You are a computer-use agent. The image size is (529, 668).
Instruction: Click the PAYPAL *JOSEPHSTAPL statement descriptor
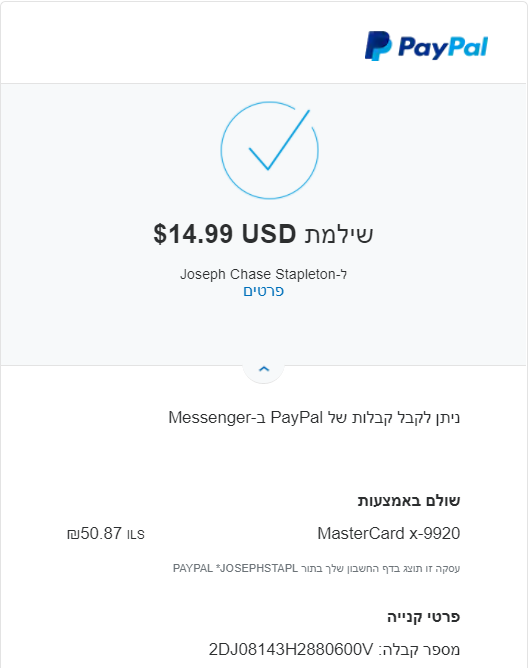click(235, 568)
